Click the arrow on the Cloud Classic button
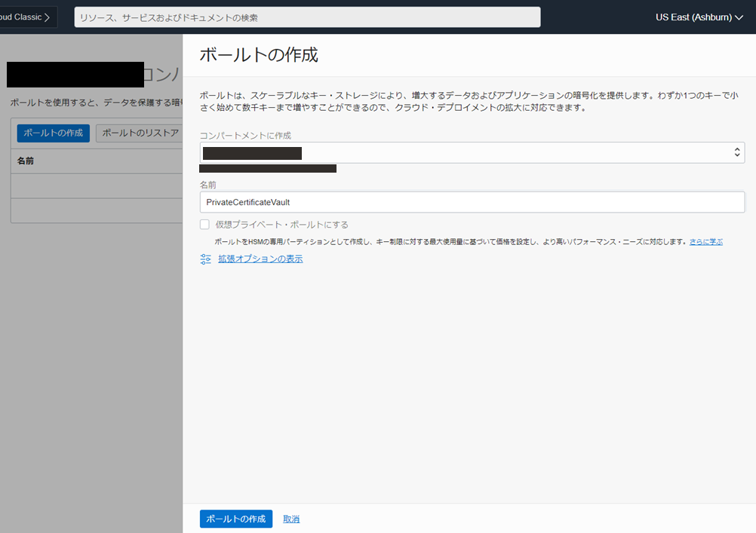 click(48, 17)
